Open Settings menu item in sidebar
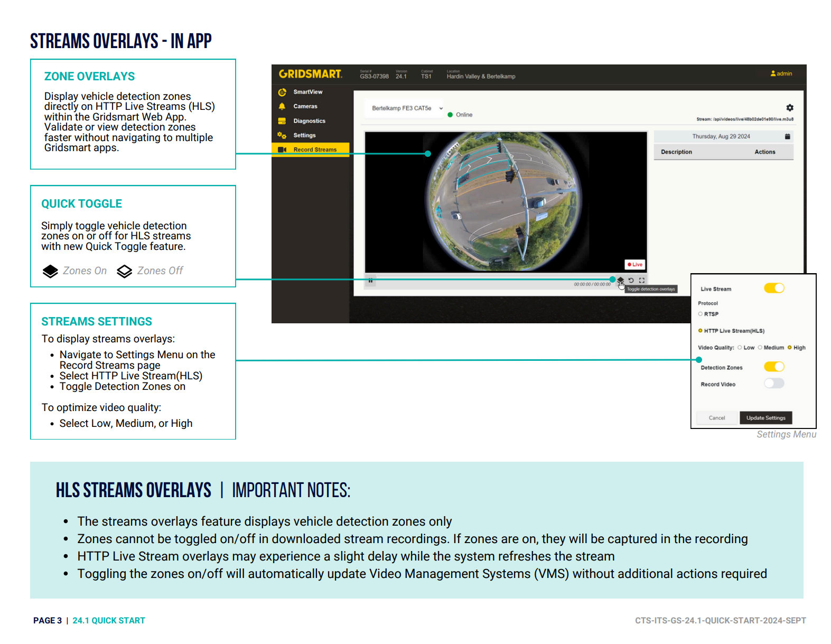The width and height of the screenshot is (831, 644). pos(305,135)
